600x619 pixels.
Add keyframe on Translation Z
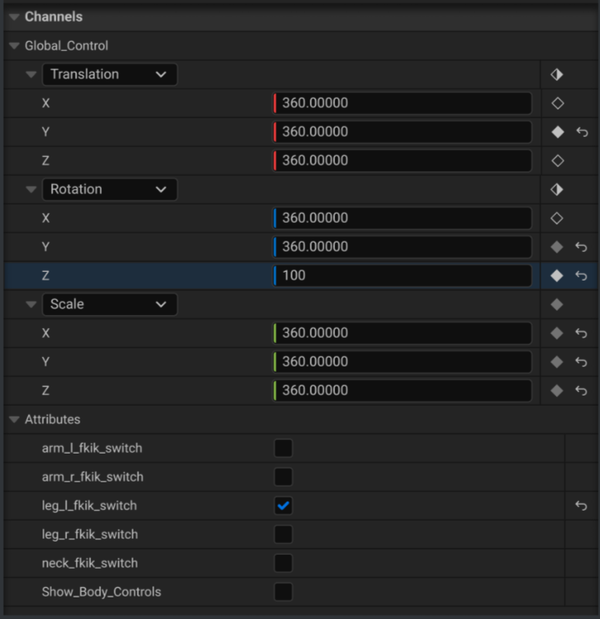pyautogui.click(x=557, y=160)
